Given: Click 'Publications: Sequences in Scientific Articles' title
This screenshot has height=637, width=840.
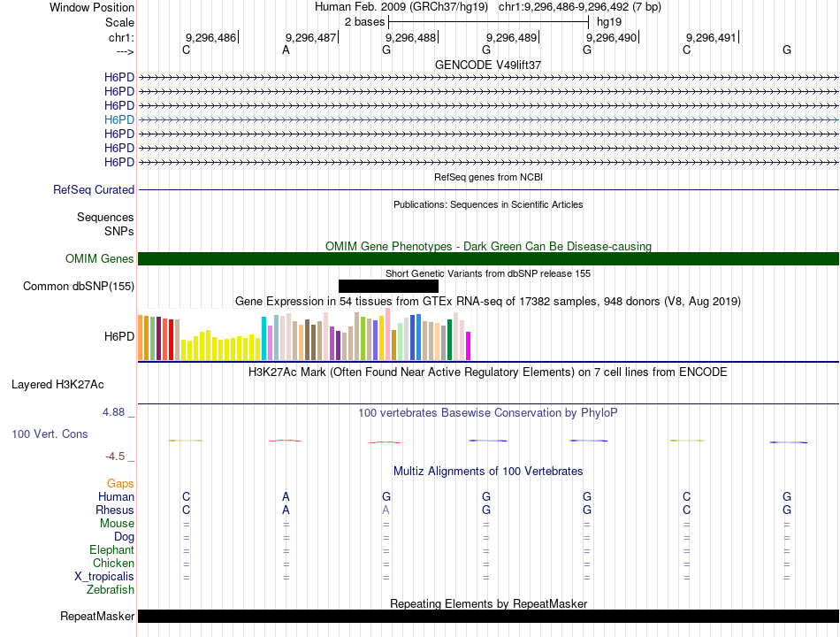Looking at the screenshot, I should click(x=488, y=204).
